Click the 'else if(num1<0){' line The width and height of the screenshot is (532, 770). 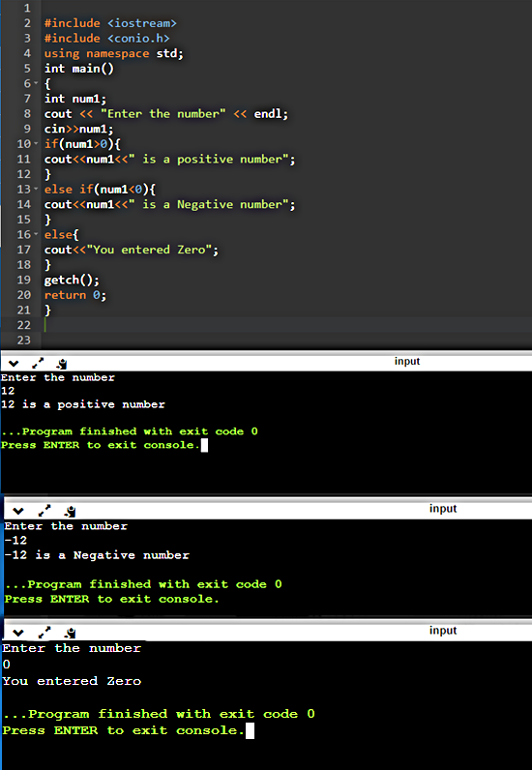click(x=100, y=189)
